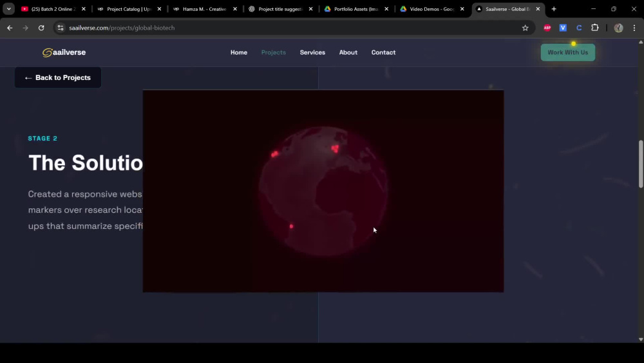This screenshot has width=644, height=363.
Task: Go back to the previous page
Action: pyautogui.click(x=10, y=28)
